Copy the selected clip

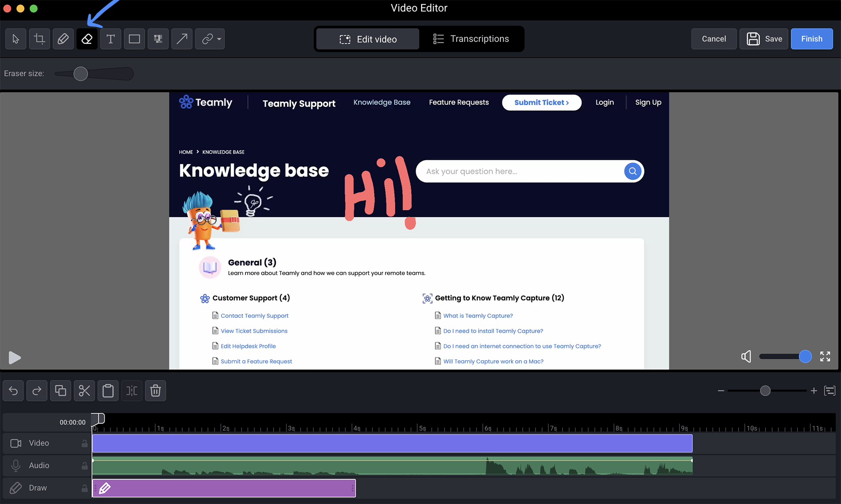point(60,391)
